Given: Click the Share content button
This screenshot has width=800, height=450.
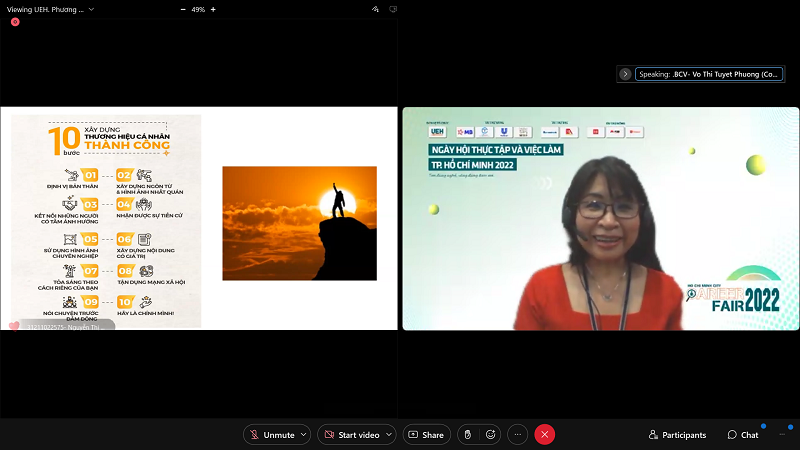Looking at the screenshot, I should 427,435.
